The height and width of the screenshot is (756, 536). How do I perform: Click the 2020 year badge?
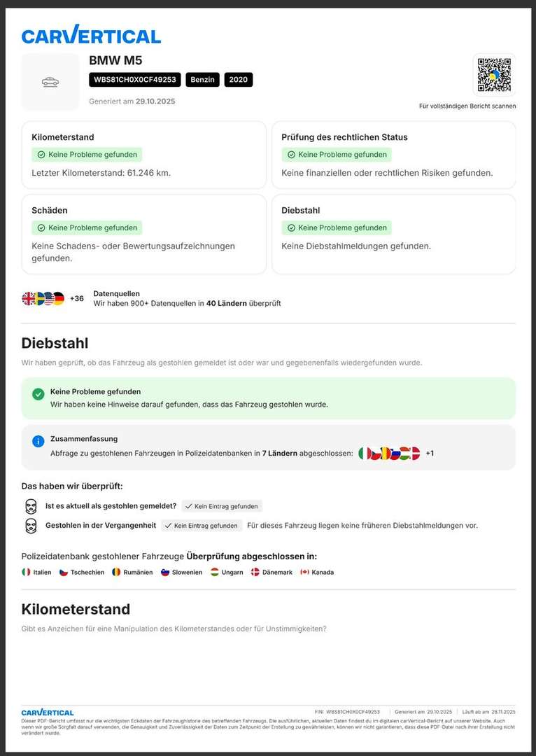point(239,80)
